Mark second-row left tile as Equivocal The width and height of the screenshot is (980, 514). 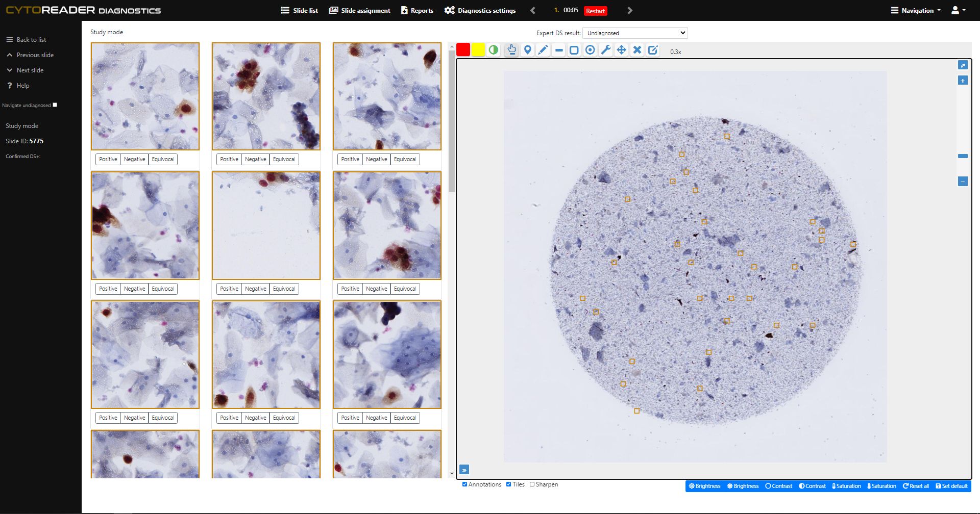pos(163,289)
